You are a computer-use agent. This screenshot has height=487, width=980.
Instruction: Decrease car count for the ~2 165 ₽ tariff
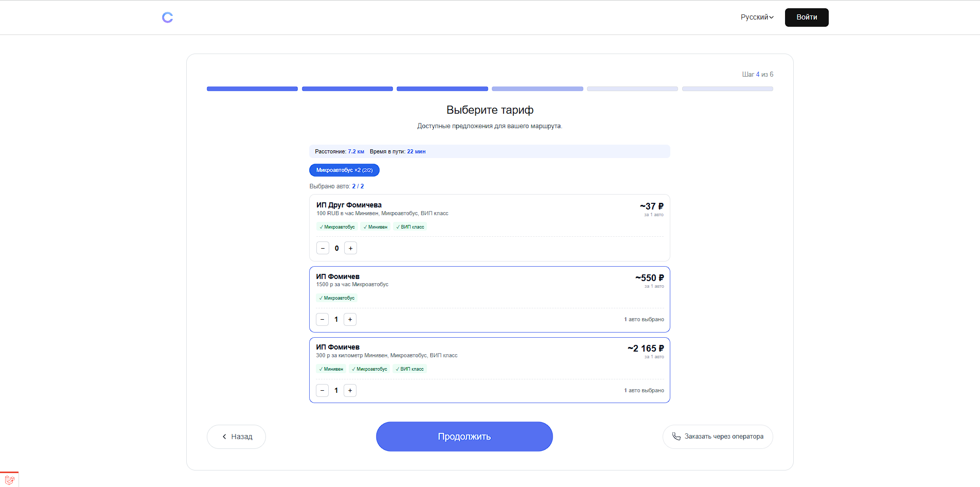click(x=322, y=390)
